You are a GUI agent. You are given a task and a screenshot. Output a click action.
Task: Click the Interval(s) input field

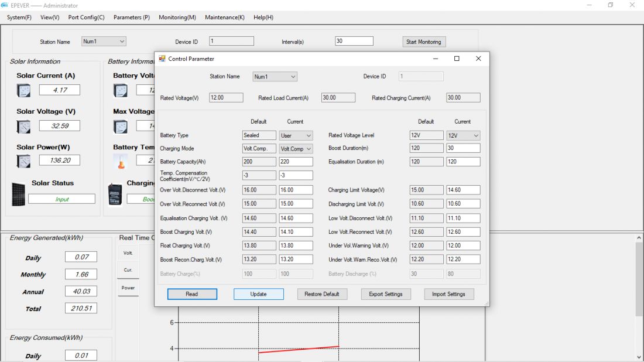coord(354,41)
